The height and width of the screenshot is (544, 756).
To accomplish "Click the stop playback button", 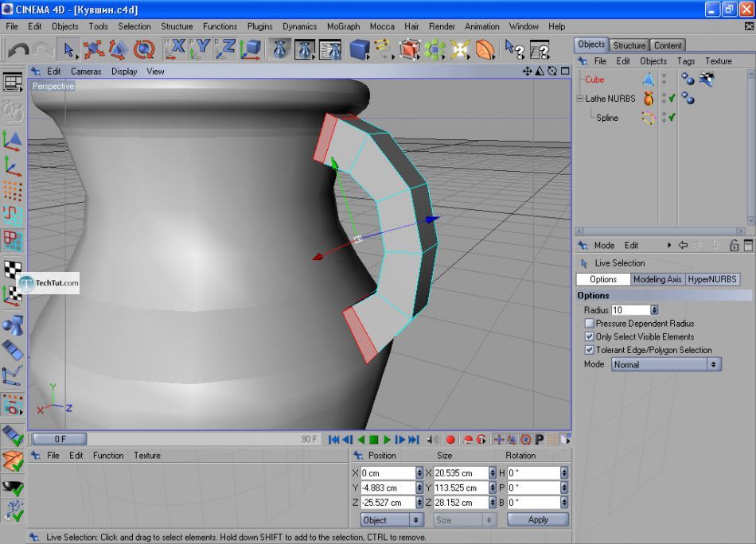I will pyautogui.click(x=374, y=440).
